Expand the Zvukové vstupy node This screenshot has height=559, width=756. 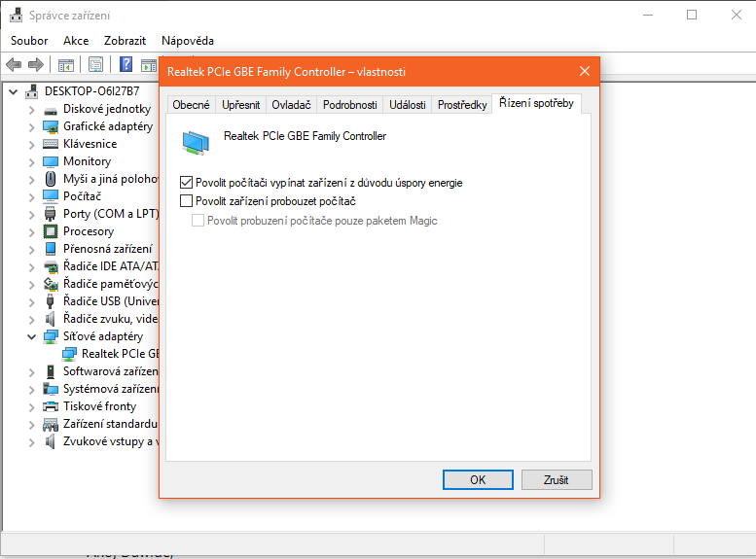[31, 442]
